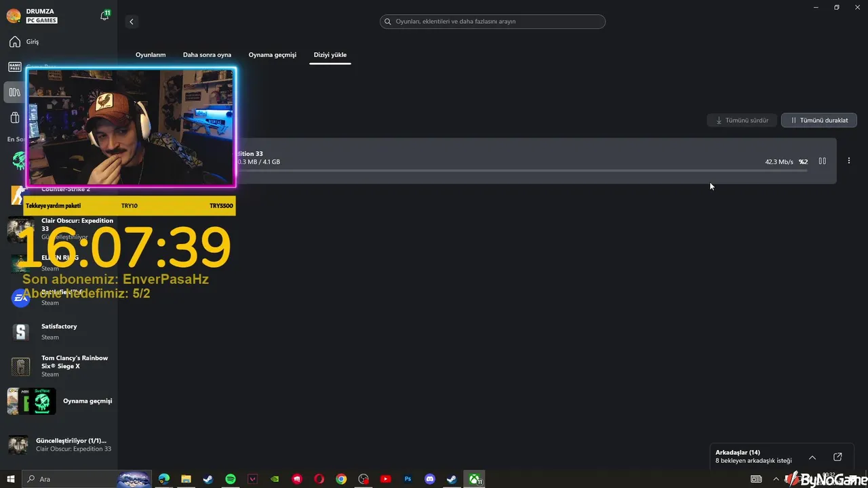Image resolution: width=868 pixels, height=488 pixels.
Task: Open the notifications bell with 11 badge
Action: click(x=104, y=15)
